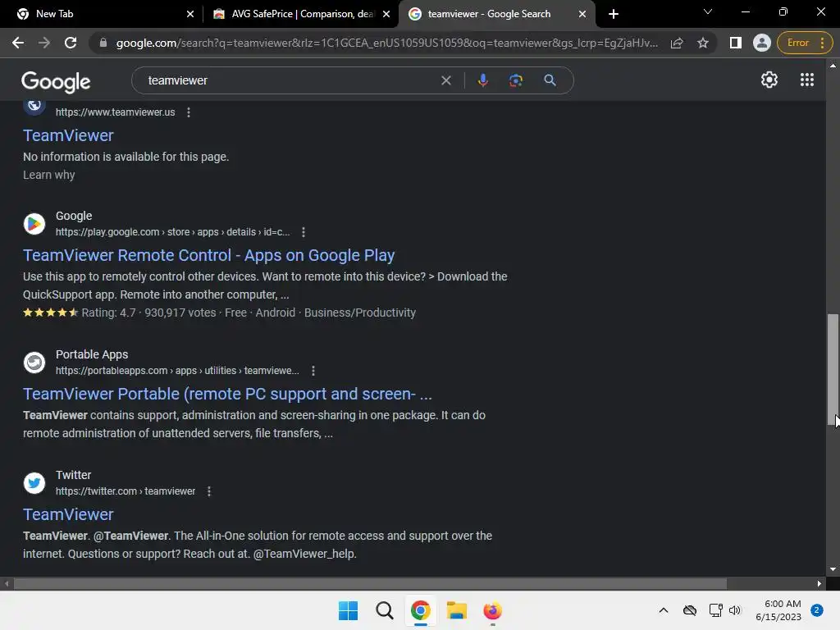
Task: Bookmark this page with the star
Action: 703,43
